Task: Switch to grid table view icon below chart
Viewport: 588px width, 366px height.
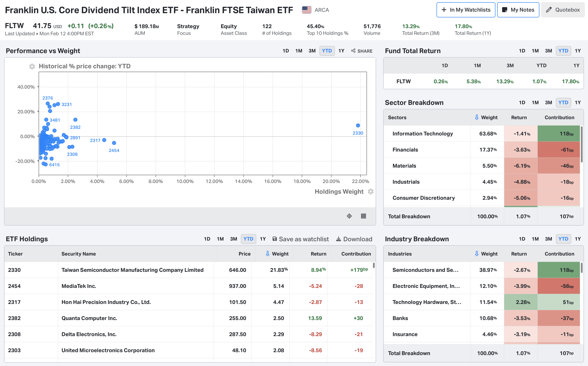Action: 363,216
